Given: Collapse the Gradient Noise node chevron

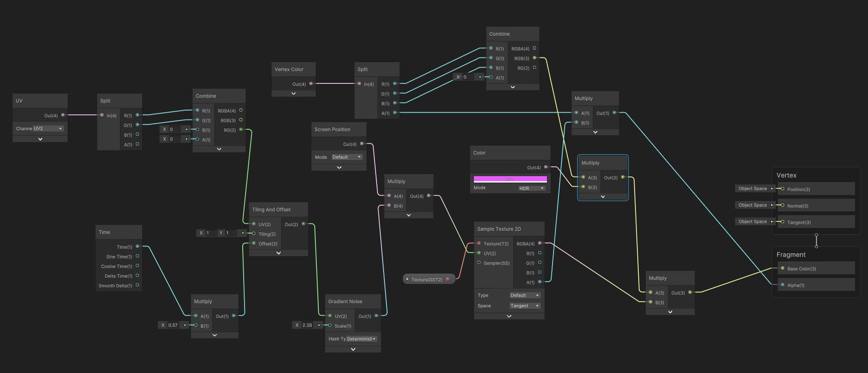Looking at the screenshot, I should [x=353, y=349].
